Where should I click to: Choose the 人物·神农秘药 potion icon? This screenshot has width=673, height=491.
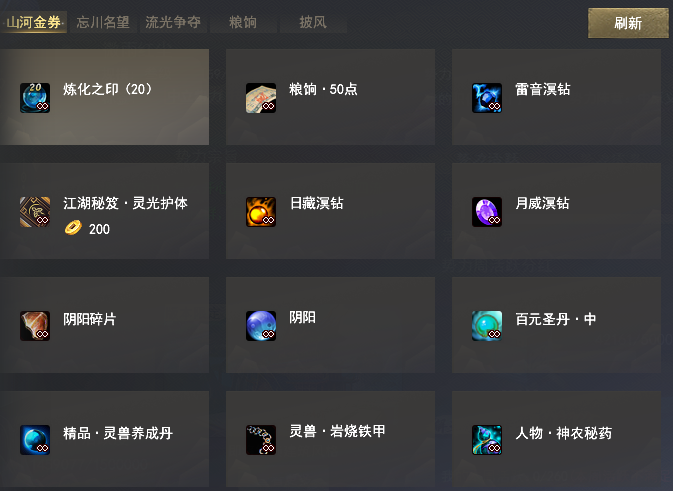pyautogui.click(x=487, y=440)
